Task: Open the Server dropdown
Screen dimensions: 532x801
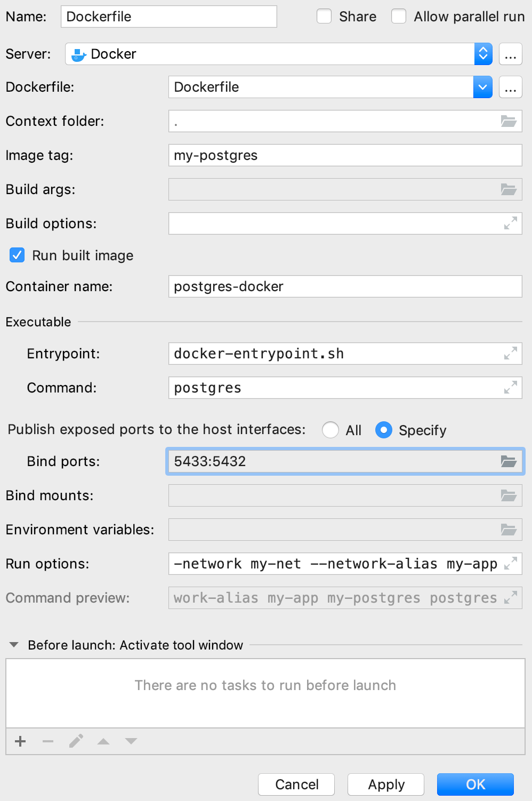Action: tap(483, 54)
